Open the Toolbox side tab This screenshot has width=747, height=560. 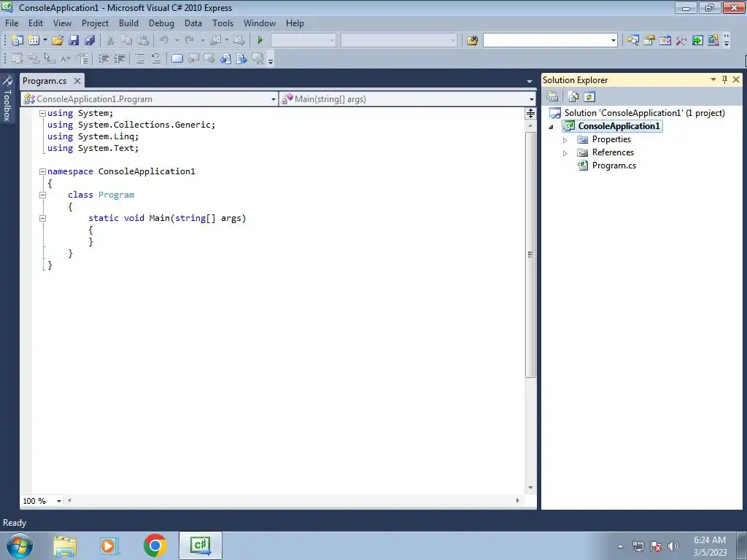(7, 98)
